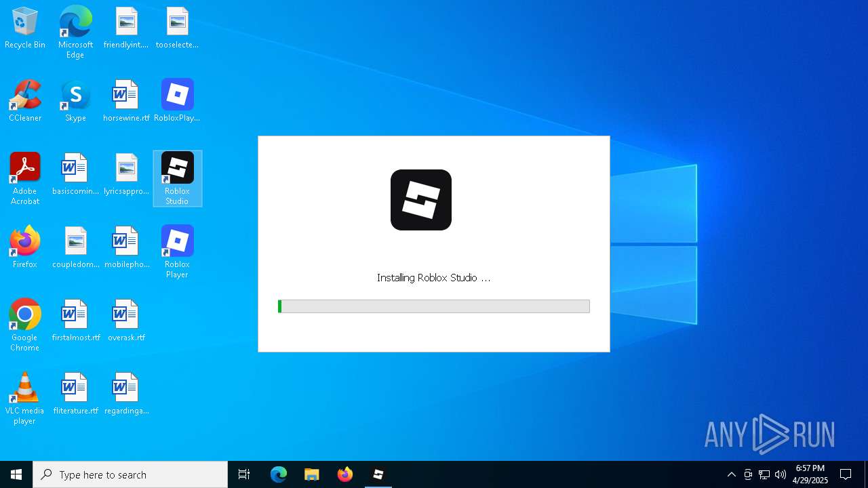Select the coupledom image file icon
The height and width of the screenshot is (488, 868).
coord(75,247)
